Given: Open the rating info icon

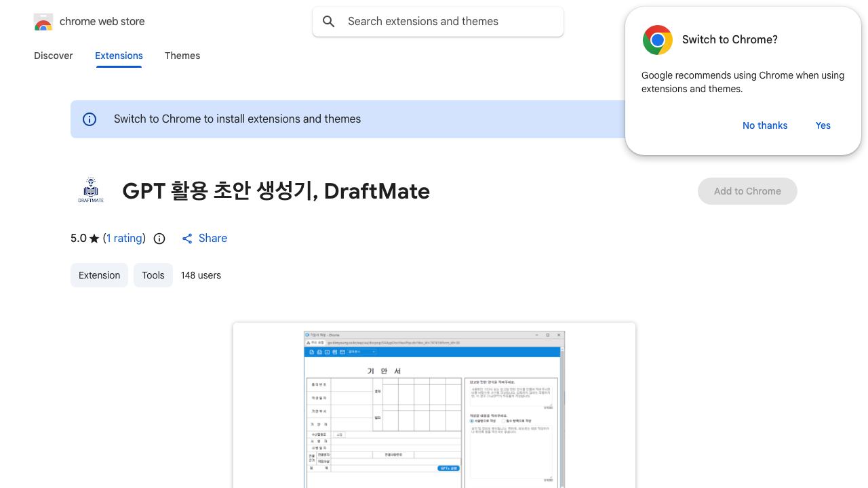Looking at the screenshot, I should [159, 239].
